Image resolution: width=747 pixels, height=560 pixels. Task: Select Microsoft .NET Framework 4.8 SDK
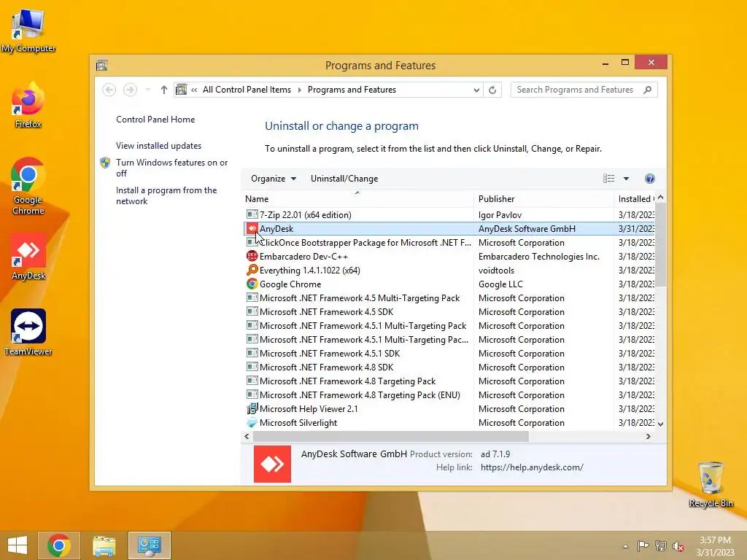point(449,367)
